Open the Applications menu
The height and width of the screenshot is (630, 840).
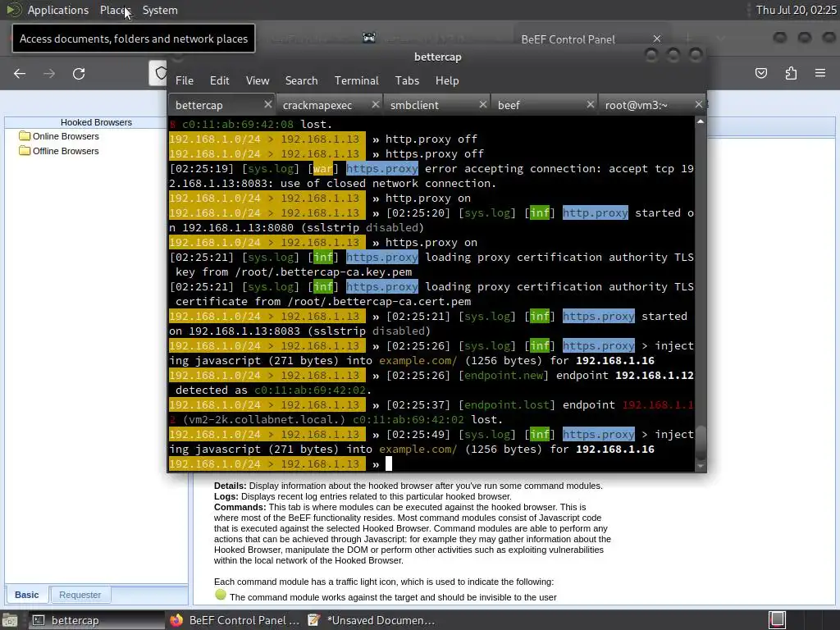click(x=58, y=10)
